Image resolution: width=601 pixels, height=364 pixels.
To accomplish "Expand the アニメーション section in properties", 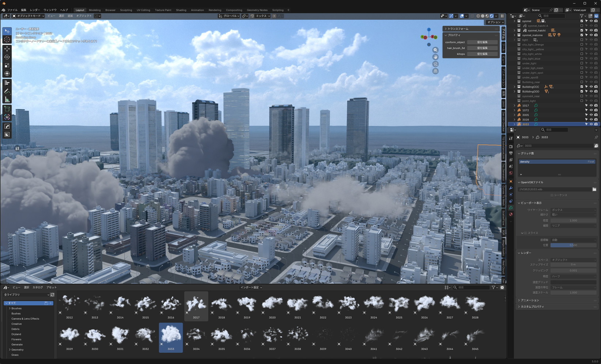I will (x=530, y=300).
